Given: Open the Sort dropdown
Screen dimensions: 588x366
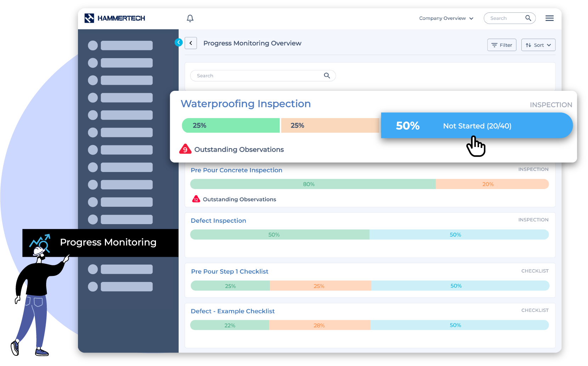Looking at the screenshot, I should (x=538, y=45).
